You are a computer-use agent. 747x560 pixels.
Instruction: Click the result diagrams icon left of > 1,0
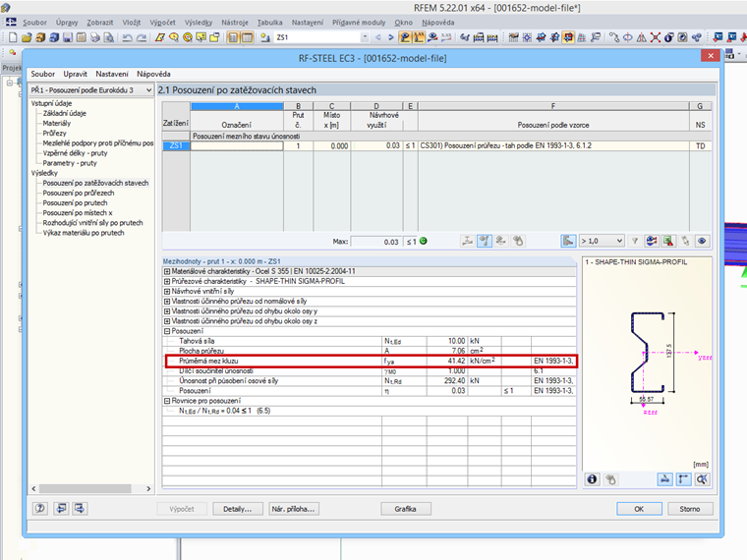click(x=568, y=241)
